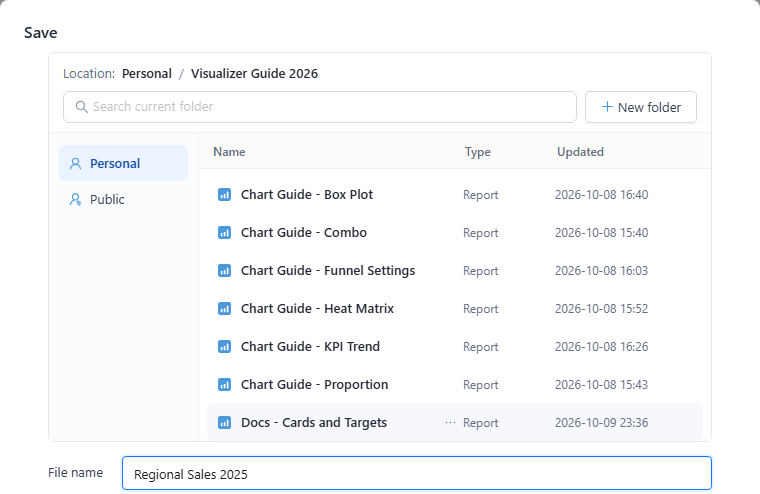
Task: Click the report icon for Chart Guide - Box Plot
Action: click(x=224, y=195)
